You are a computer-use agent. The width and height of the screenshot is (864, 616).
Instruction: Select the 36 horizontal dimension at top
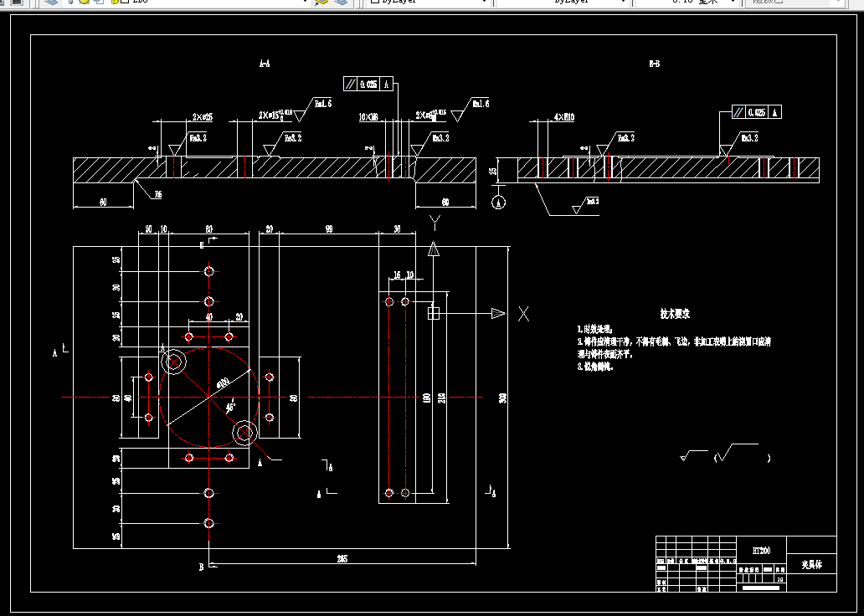pyautogui.click(x=398, y=228)
